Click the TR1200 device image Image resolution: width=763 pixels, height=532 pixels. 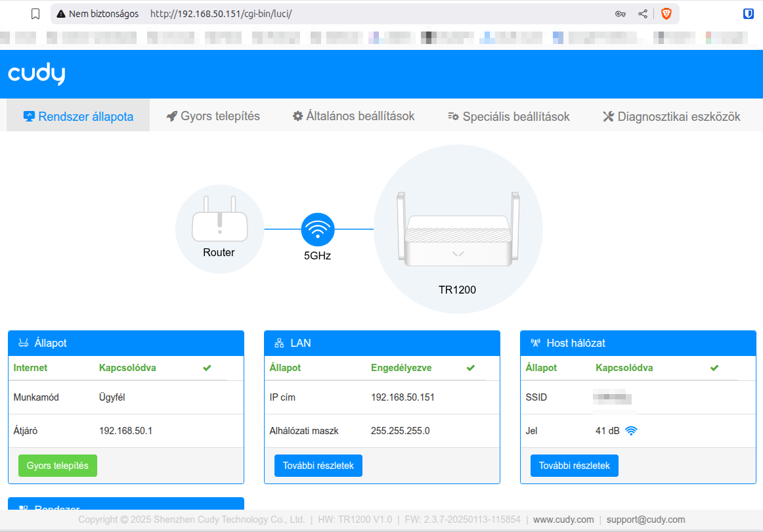click(x=458, y=229)
